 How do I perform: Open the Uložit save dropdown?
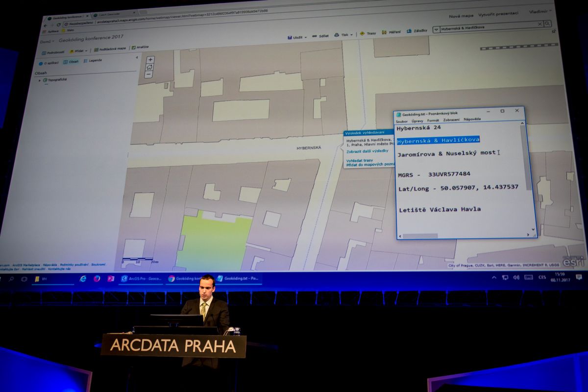[297, 37]
